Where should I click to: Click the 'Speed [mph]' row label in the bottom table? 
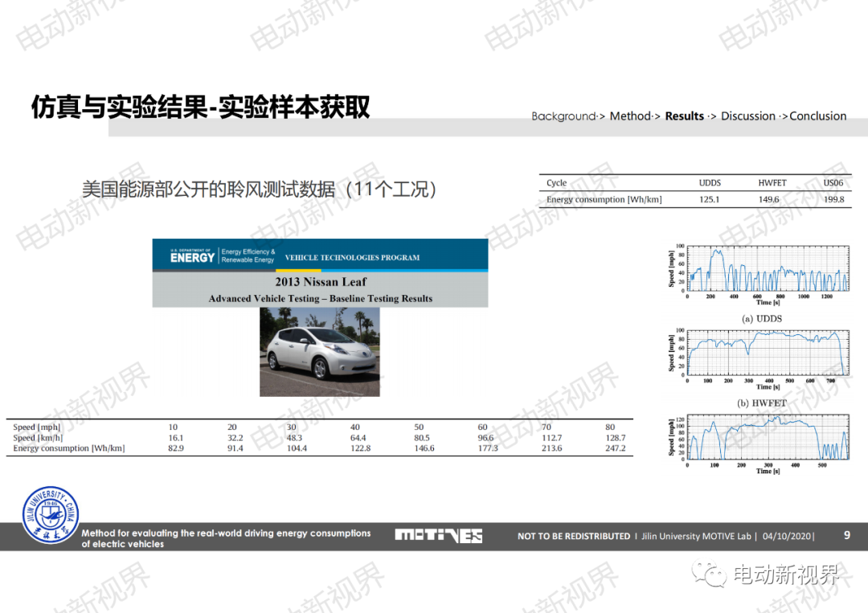pyautogui.click(x=36, y=427)
